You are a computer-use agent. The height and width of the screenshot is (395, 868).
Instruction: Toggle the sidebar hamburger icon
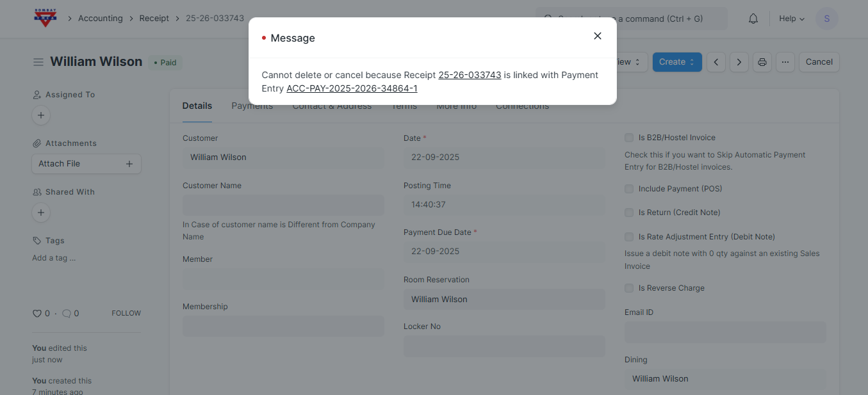pos(38,62)
